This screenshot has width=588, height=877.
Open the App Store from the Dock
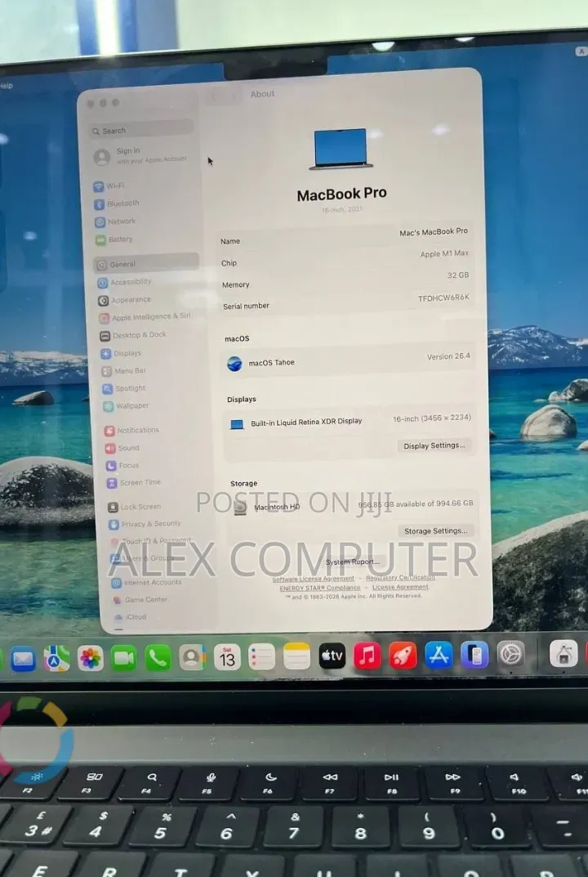(x=439, y=655)
